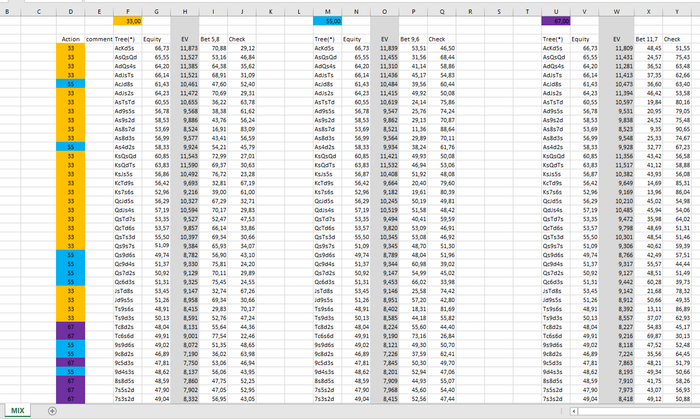Screen dimensions: 700x419
Task: Select JsTd8s cell in column U
Action: click(556, 291)
